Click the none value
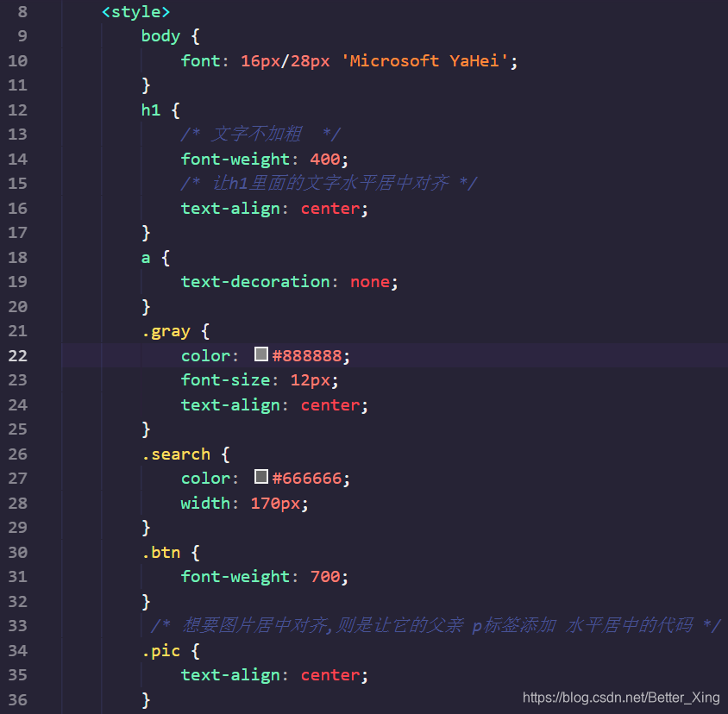Screen dimensions: 728x714 370,282
